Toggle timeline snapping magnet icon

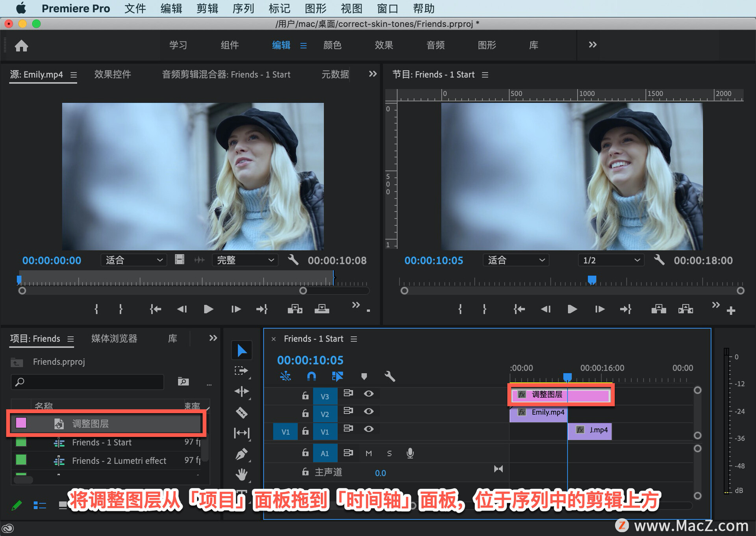pyautogui.click(x=311, y=376)
